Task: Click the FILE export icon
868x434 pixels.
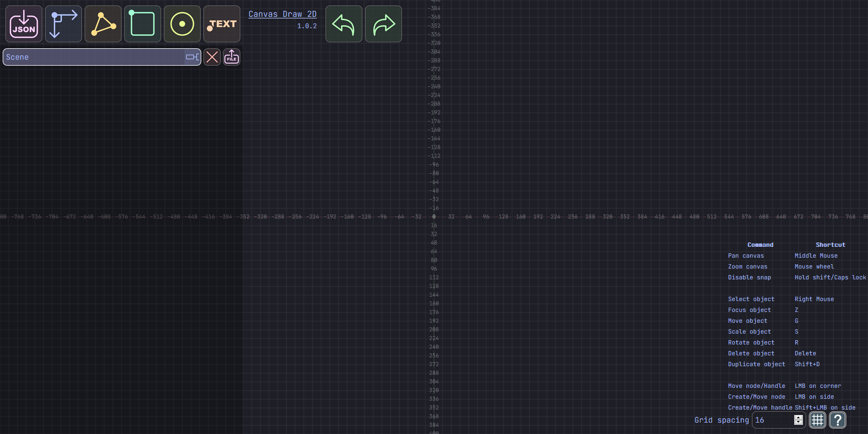Action: tap(232, 57)
